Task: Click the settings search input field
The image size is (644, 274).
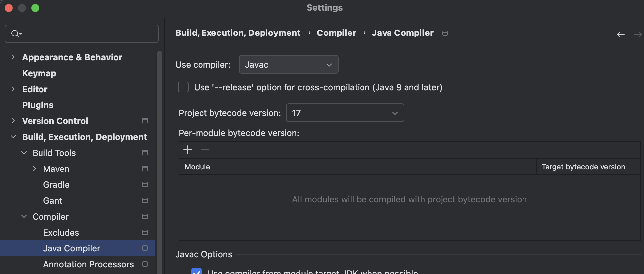Action: [x=86, y=34]
